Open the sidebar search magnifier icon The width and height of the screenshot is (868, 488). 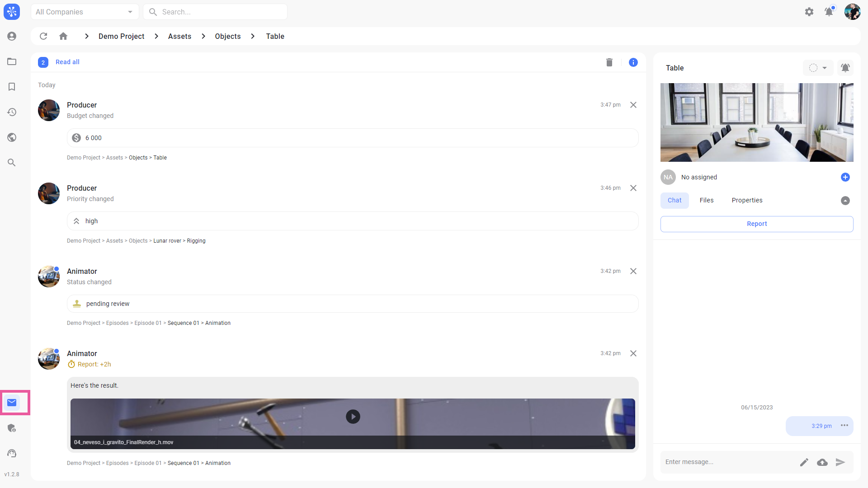coord(12,163)
